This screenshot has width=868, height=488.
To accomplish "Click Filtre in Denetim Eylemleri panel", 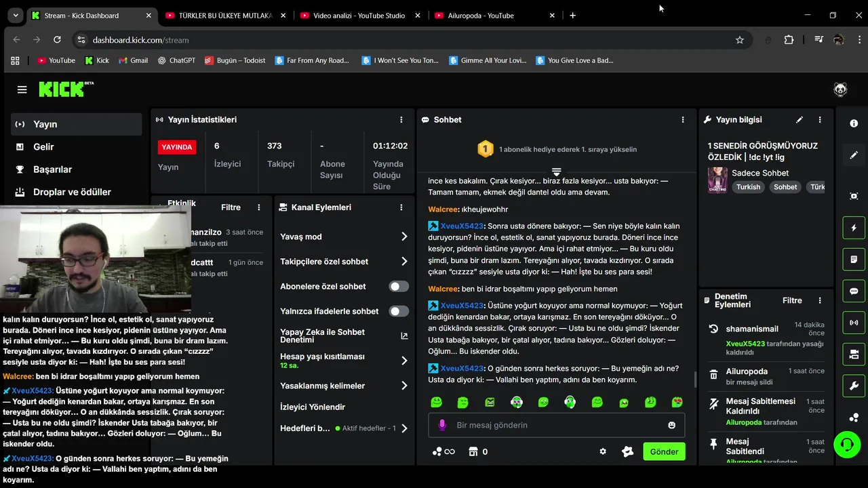I will click(x=792, y=300).
